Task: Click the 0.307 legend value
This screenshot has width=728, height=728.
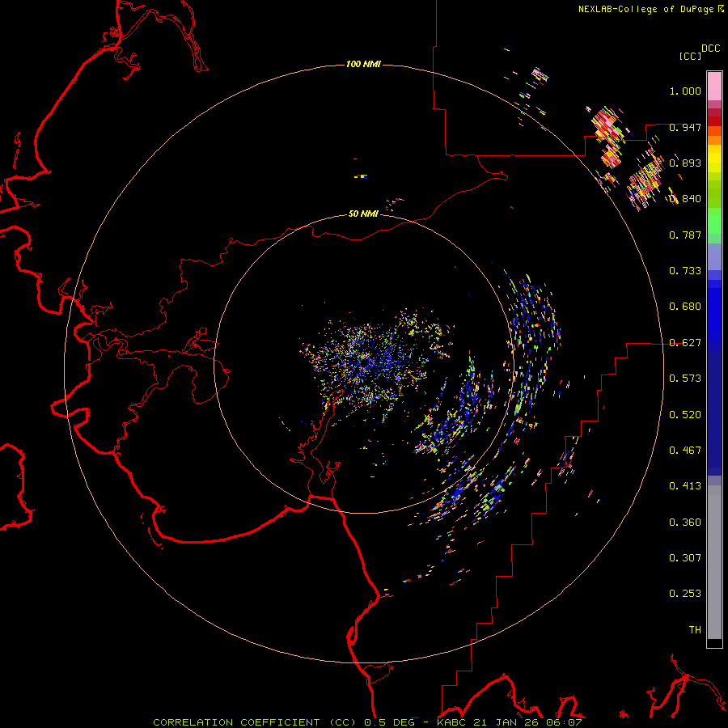Action: (685, 558)
